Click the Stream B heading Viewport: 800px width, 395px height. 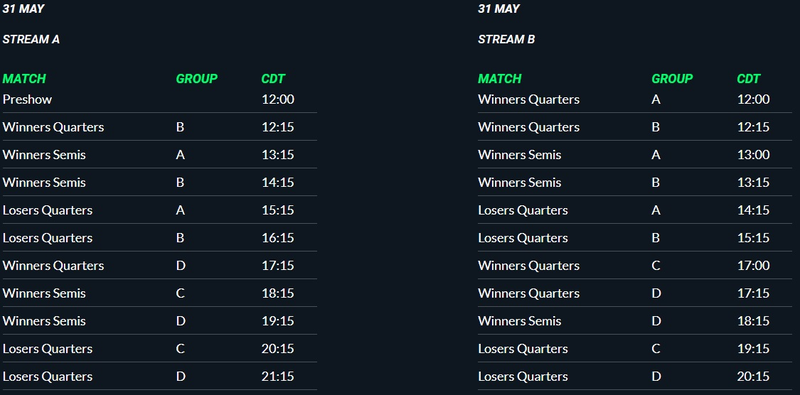coord(506,39)
